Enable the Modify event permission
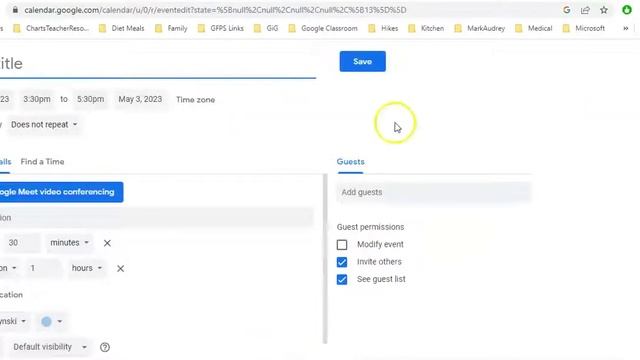640x360 pixels. pyautogui.click(x=342, y=244)
